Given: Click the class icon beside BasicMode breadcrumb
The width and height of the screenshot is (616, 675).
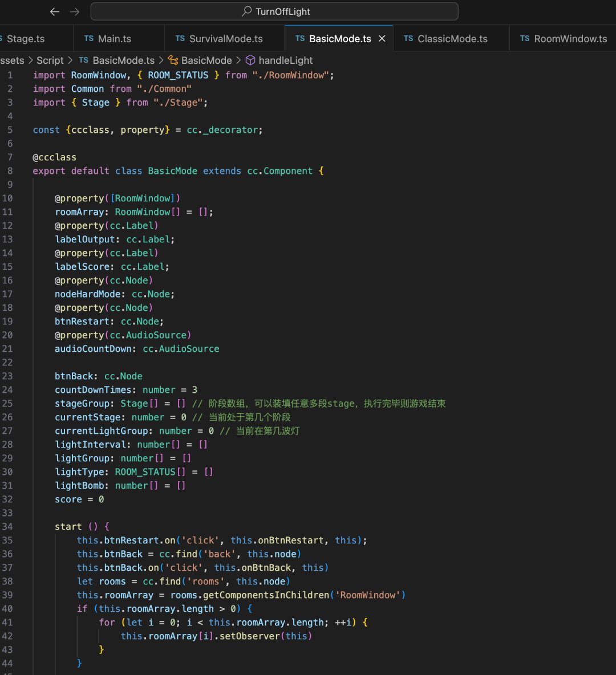Looking at the screenshot, I should [173, 60].
